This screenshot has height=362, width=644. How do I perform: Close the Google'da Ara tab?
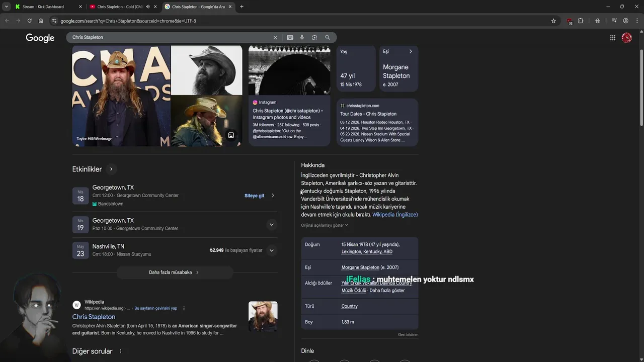230,7
